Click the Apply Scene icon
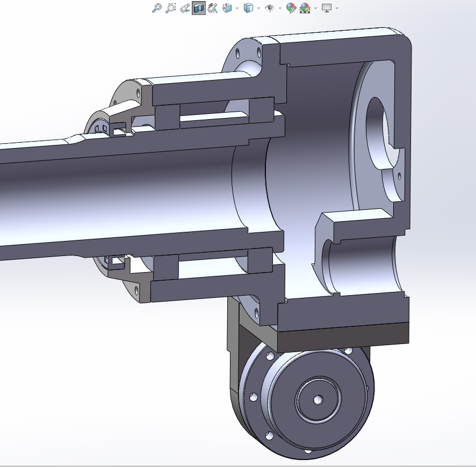This screenshot has width=476, height=468. 305,8
